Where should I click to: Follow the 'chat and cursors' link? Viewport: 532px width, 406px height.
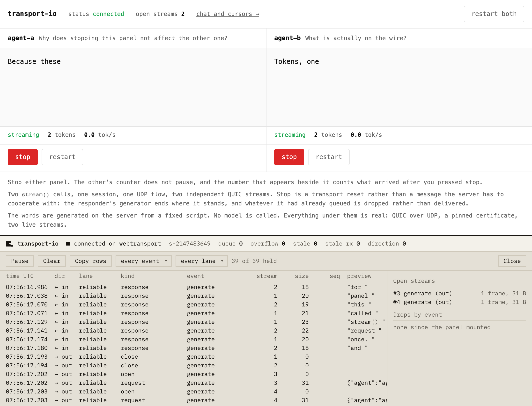(x=228, y=14)
